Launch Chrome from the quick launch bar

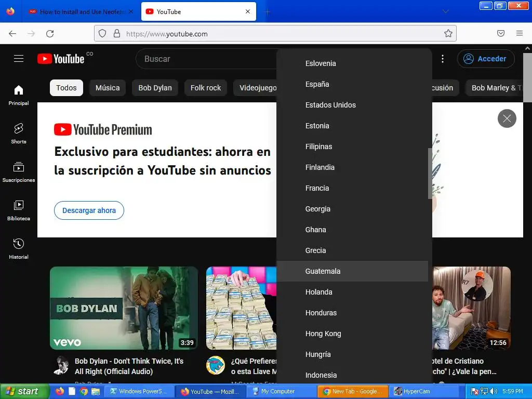pos(84,391)
